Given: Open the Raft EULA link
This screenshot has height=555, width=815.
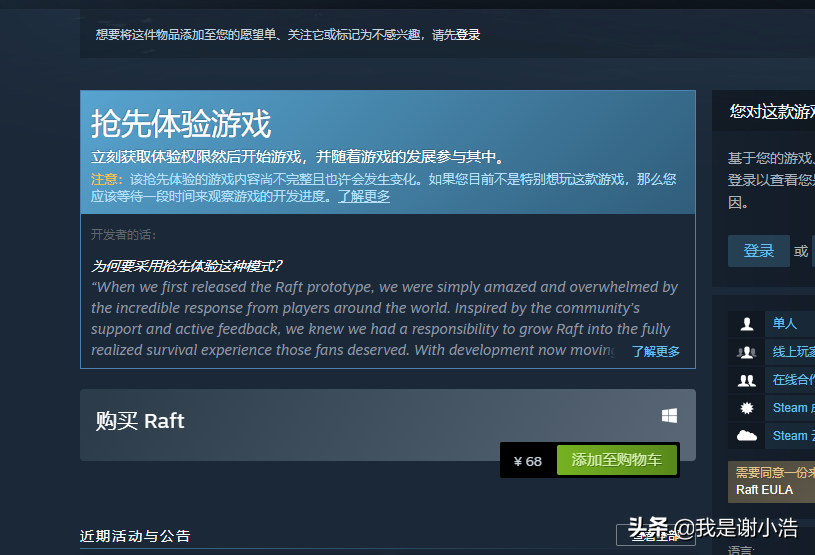Looking at the screenshot, I should 765,490.
